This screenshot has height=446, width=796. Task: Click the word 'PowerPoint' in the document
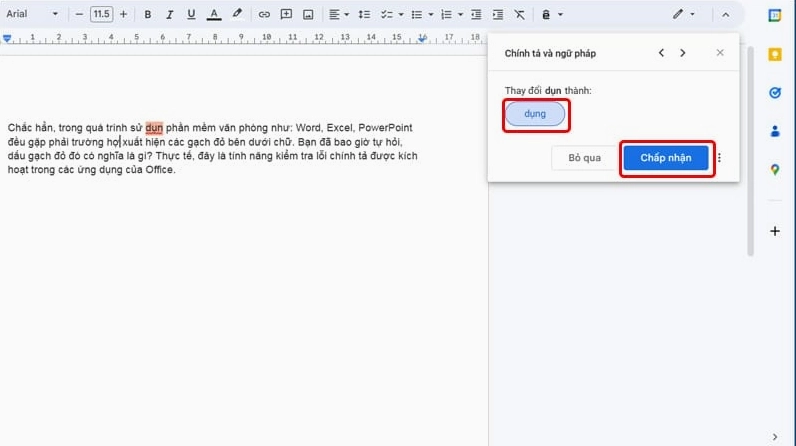[x=385, y=128]
